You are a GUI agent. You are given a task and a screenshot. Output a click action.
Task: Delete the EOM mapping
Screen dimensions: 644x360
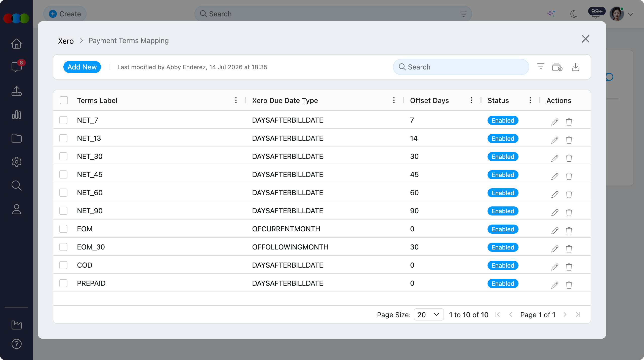tap(569, 230)
